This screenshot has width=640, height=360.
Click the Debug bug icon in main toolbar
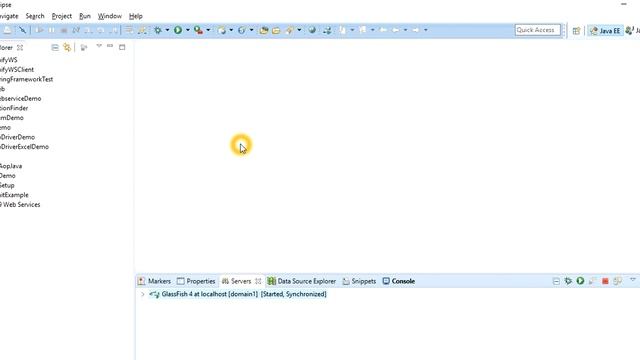[158, 30]
